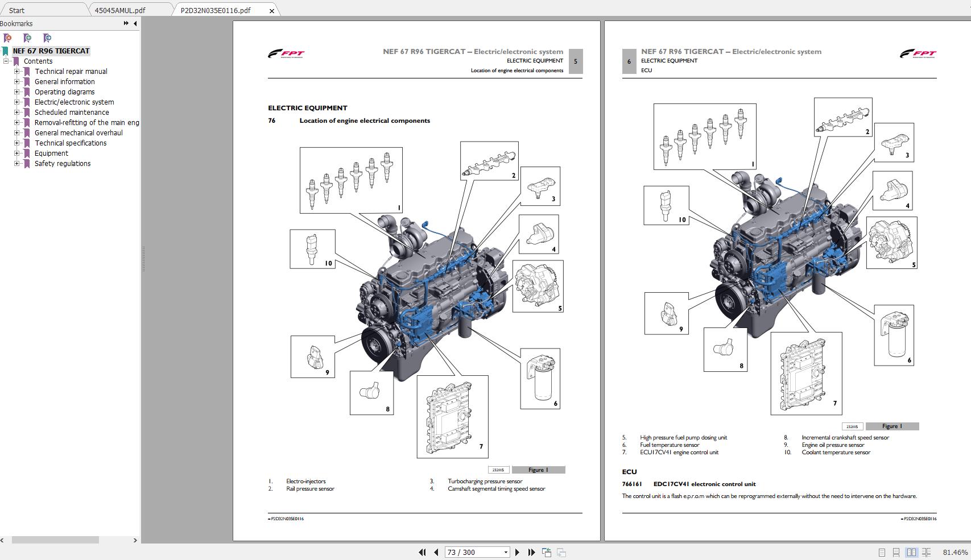Open the Electric/electronic system bookmark
Image resolution: width=971 pixels, height=560 pixels.
pos(75,102)
